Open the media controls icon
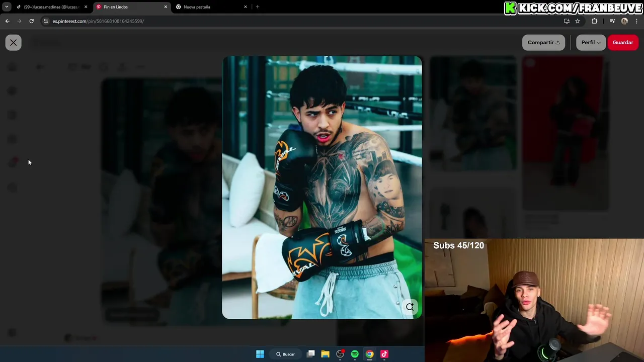Screen dimensions: 644x362 click(612, 21)
